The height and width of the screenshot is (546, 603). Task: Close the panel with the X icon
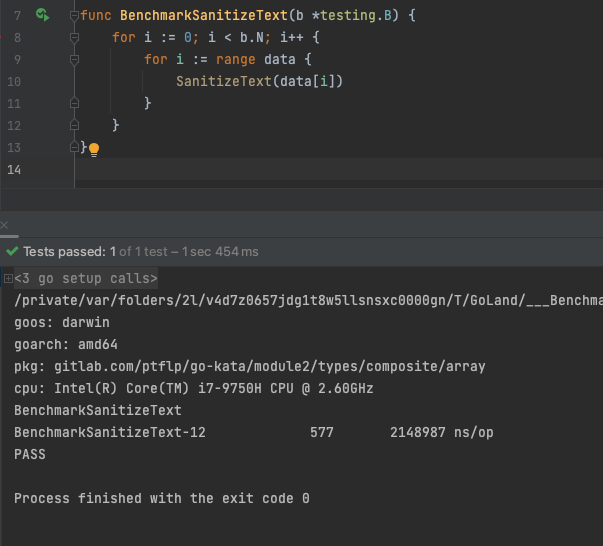pos(5,226)
